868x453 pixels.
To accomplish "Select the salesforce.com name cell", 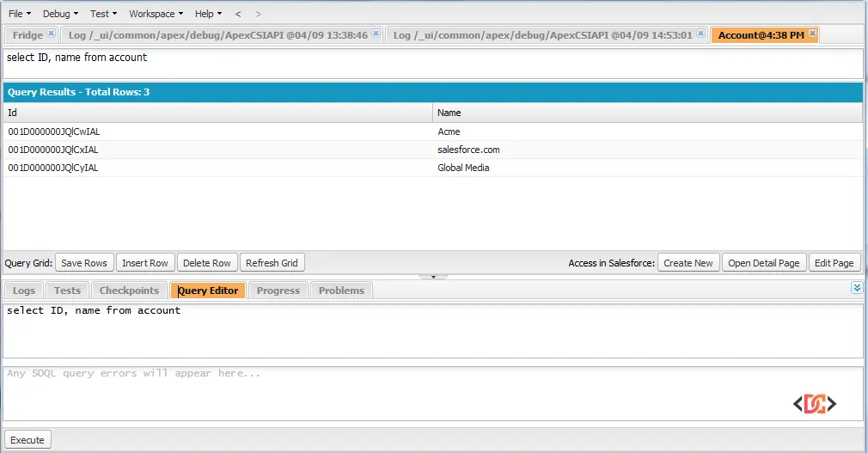I will point(648,150).
